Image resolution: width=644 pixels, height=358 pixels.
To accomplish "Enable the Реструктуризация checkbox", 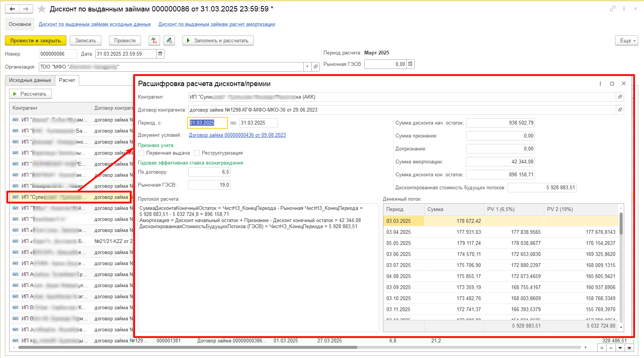I will pos(197,153).
